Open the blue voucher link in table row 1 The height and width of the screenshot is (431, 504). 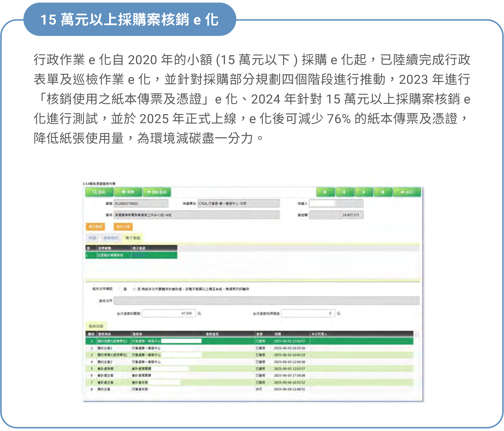pyautogui.click(x=139, y=255)
